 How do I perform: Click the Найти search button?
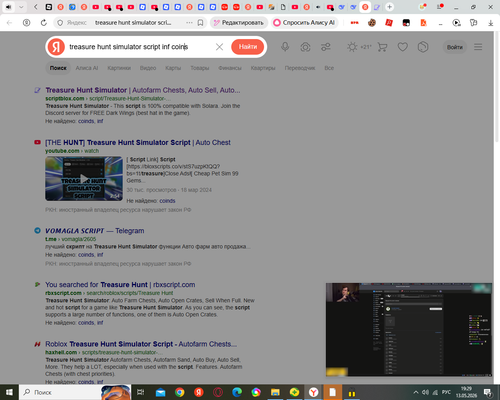point(248,47)
